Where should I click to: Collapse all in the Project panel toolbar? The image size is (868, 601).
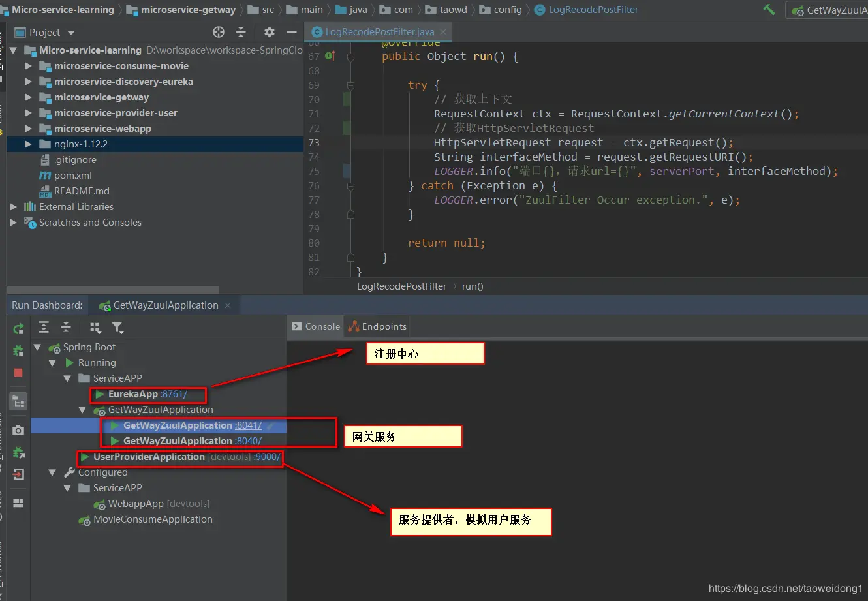point(241,32)
